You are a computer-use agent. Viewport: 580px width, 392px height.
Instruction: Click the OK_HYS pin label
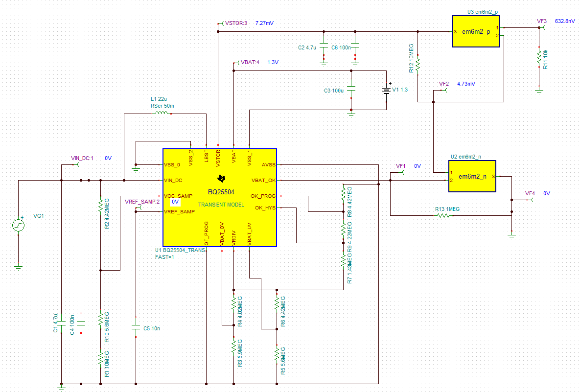point(265,208)
